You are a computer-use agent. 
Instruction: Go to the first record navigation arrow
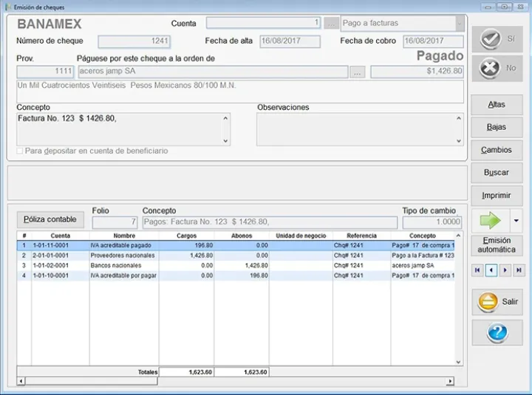pyautogui.click(x=477, y=271)
